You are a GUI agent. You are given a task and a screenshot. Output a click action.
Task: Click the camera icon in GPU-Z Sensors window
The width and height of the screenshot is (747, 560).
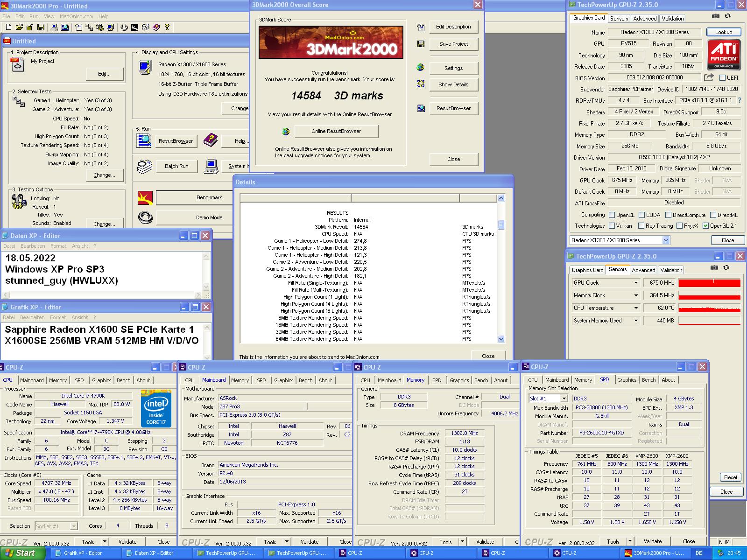714,267
